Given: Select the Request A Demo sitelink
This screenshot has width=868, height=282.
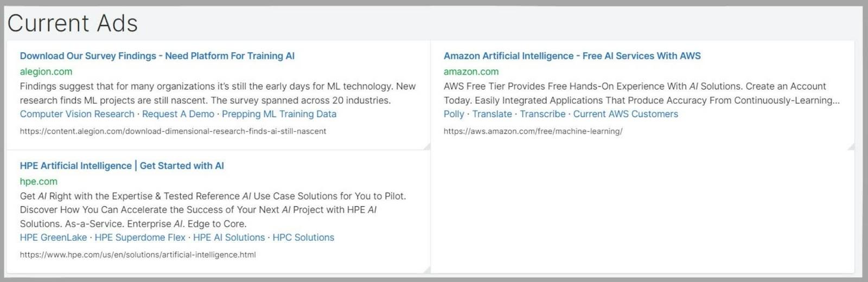Looking at the screenshot, I should (178, 114).
